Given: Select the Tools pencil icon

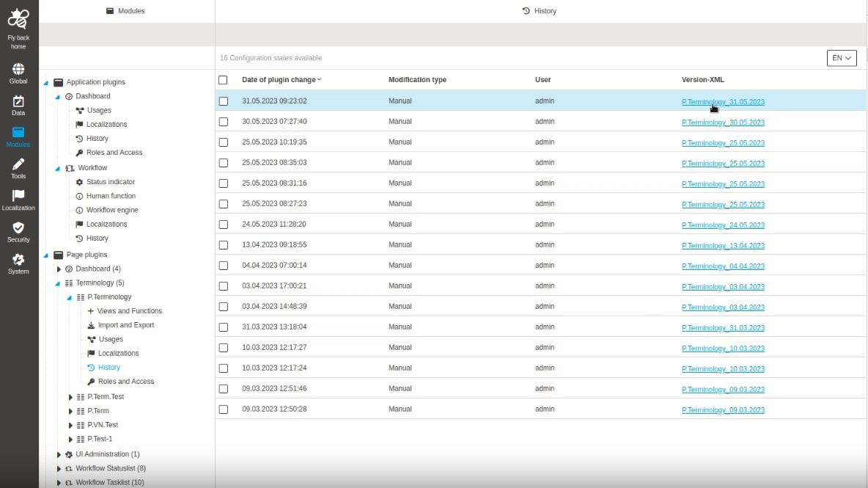Looking at the screenshot, I should pyautogui.click(x=18, y=164).
